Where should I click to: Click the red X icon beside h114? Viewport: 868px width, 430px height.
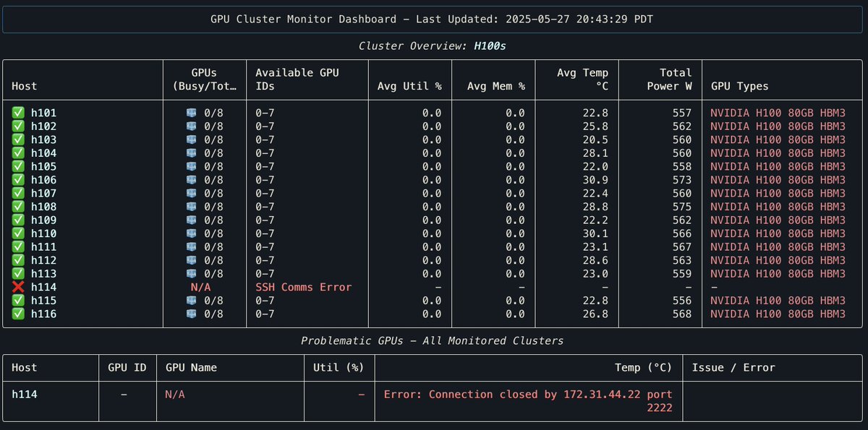[x=17, y=287]
